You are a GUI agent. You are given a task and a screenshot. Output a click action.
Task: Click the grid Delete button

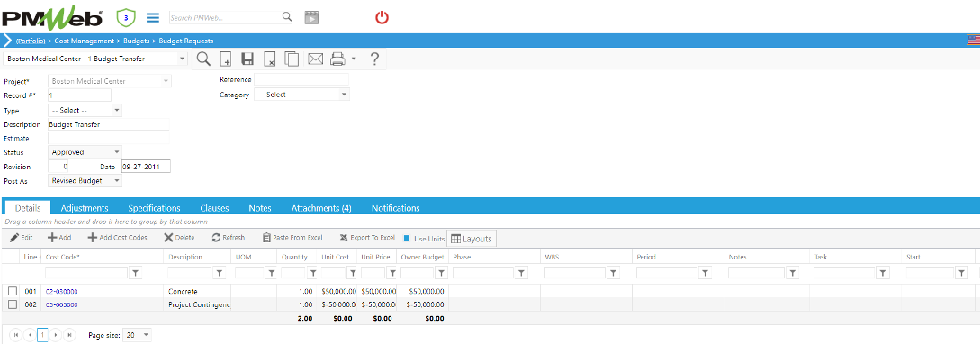[x=179, y=238]
